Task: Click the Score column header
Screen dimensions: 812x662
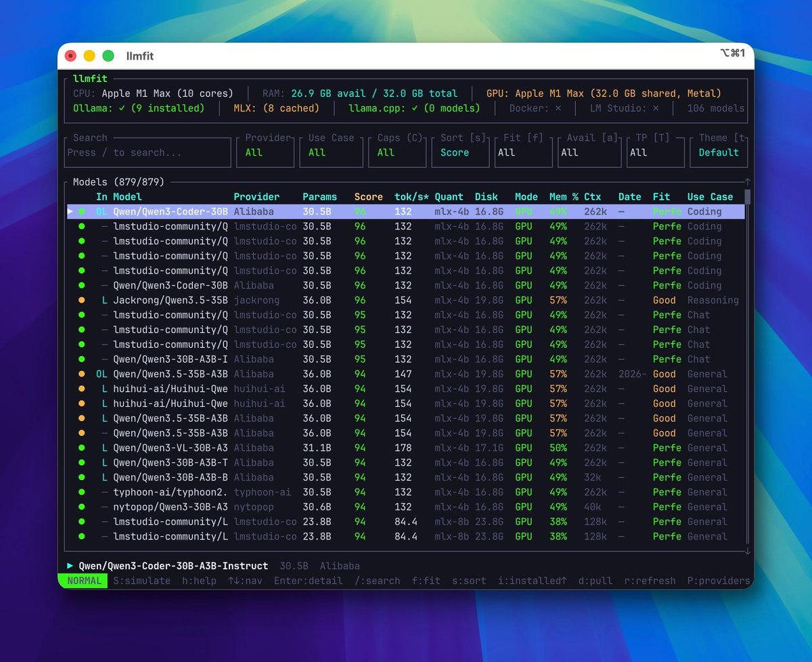Action: click(x=369, y=197)
